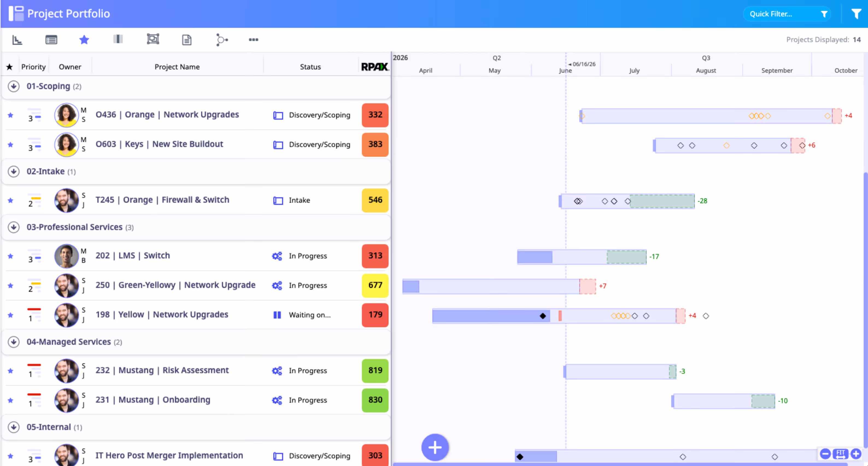Click the RPAX column header logo
Viewport: 868px width, 466px height.
coord(375,67)
